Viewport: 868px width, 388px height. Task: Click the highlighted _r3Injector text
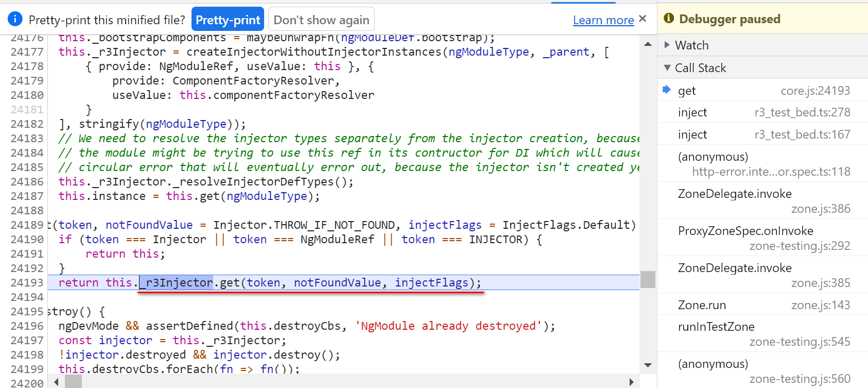click(x=176, y=282)
